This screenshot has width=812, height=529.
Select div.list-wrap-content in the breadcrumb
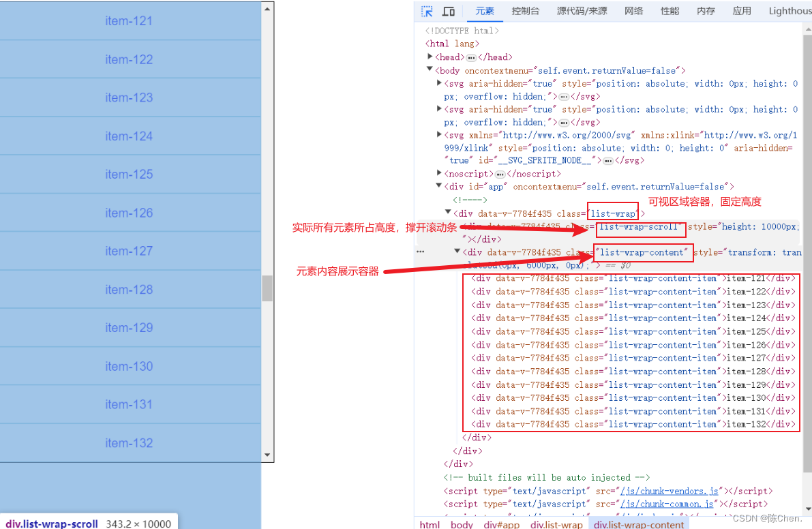tap(639, 524)
